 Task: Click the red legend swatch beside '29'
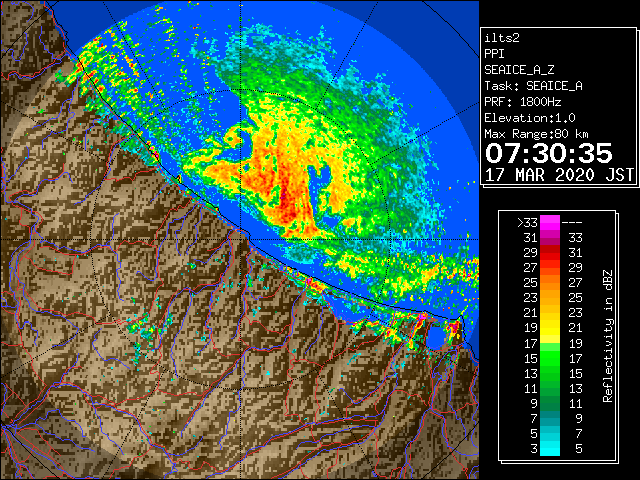550,253
